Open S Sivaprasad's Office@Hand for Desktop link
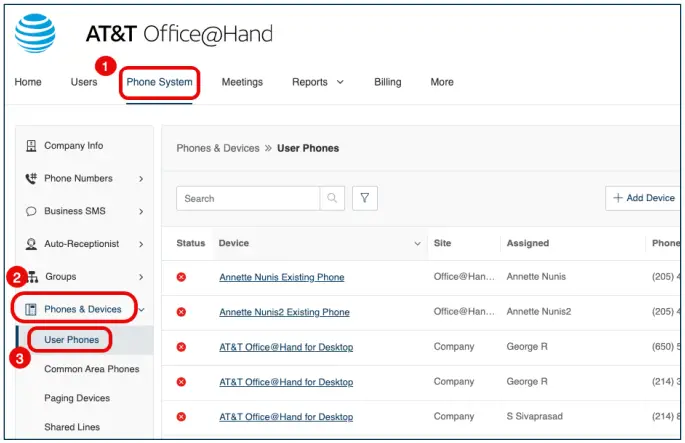This screenshot has width=685, height=443. 286,417
